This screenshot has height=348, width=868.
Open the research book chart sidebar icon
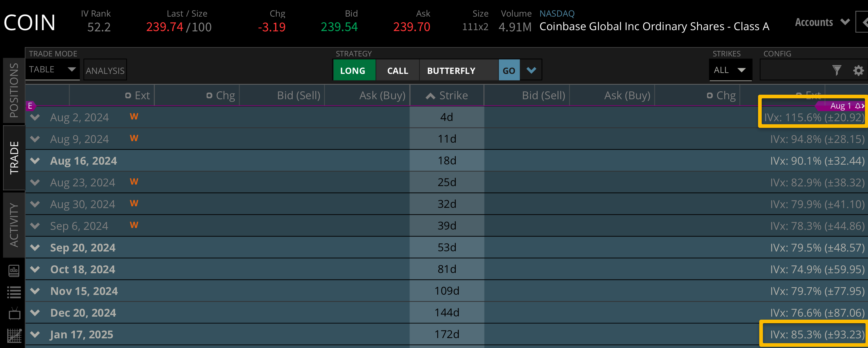click(14, 270)
